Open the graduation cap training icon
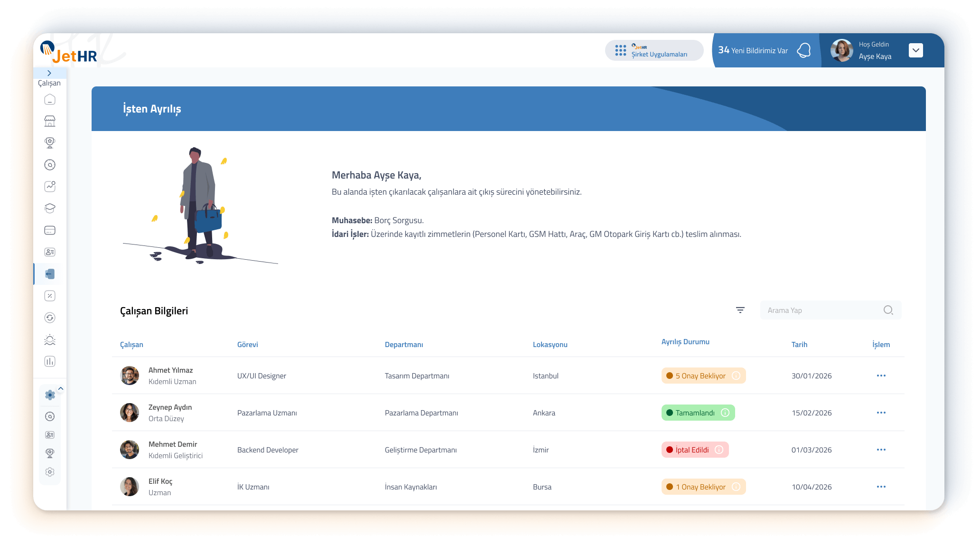Viewport: 980px width, 546px height. click(x=50, y=208)
